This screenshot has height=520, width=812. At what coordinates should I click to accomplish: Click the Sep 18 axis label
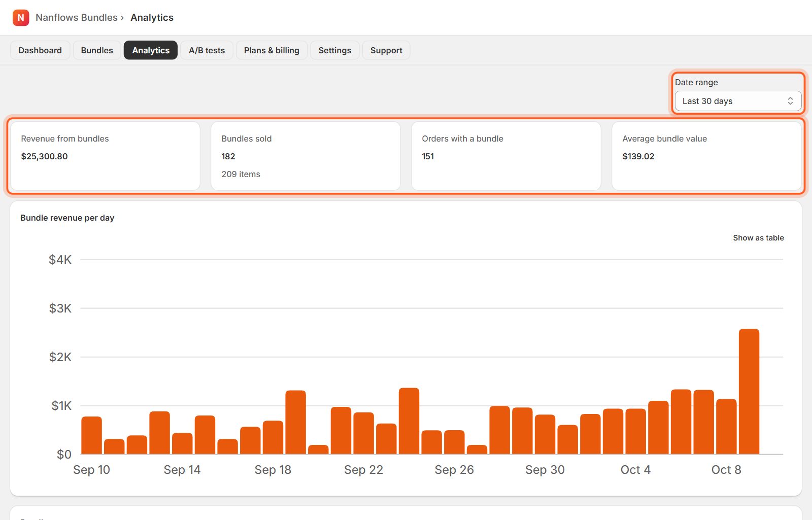point(273,470)
